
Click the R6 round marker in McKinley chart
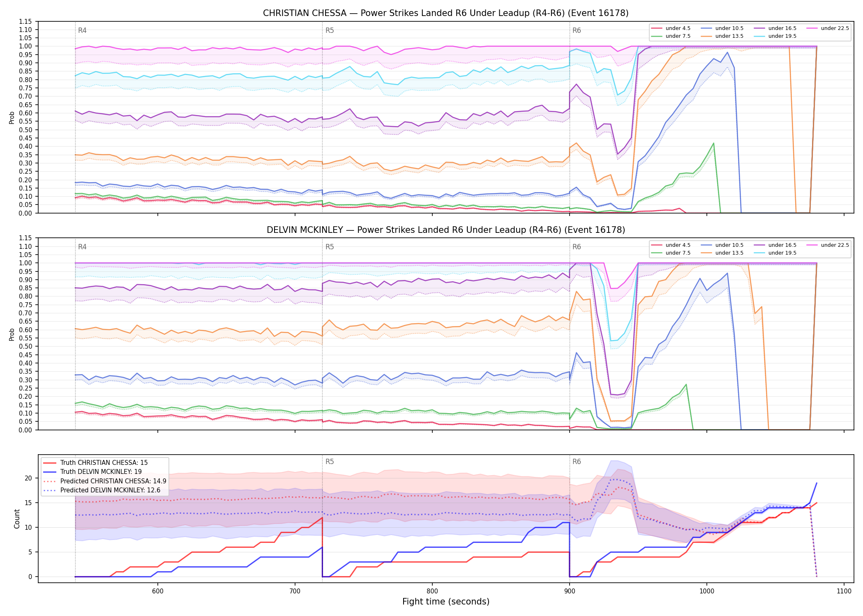[577, 247]
